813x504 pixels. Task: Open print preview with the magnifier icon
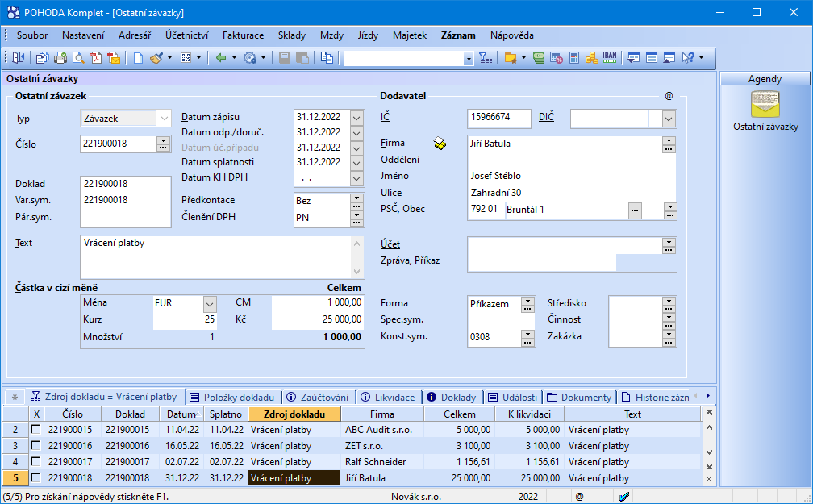point(78,58)
